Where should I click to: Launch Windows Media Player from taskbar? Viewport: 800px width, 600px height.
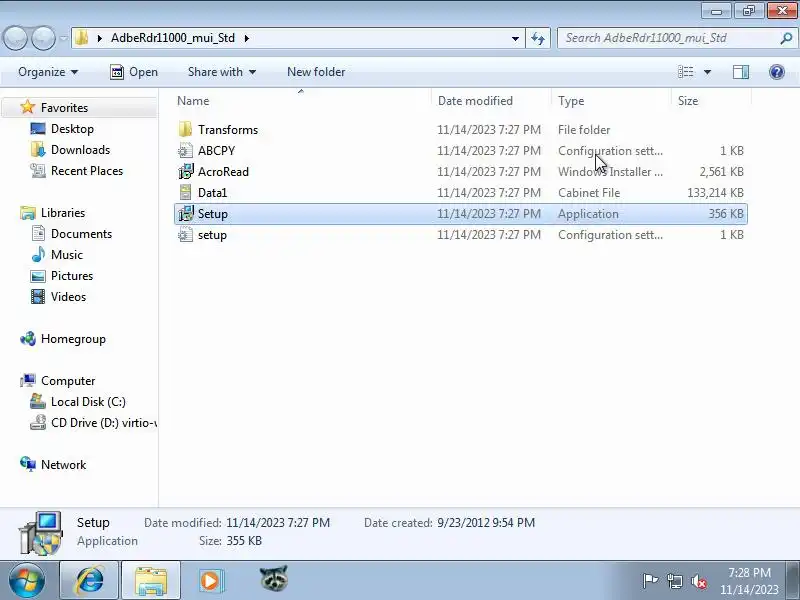coord(211,581)
